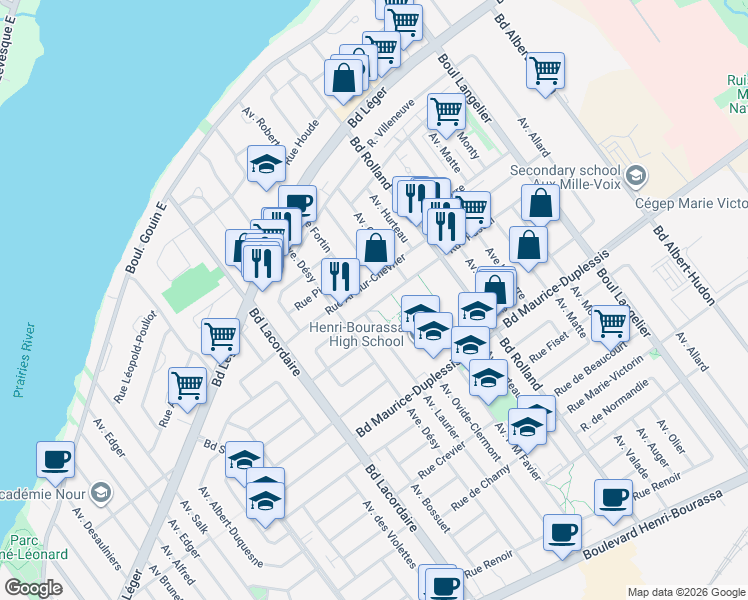Screen dimensions: 748x600
Task: Select the restaurant marker on Rue Arthur-Chevrier
Action: point(340,278)
